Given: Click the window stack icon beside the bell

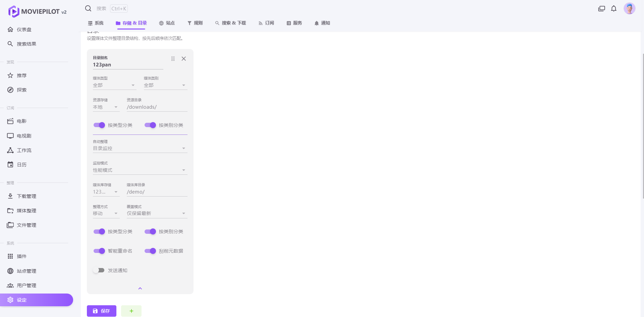Looking at the screenshot, I should click(601, 9).
